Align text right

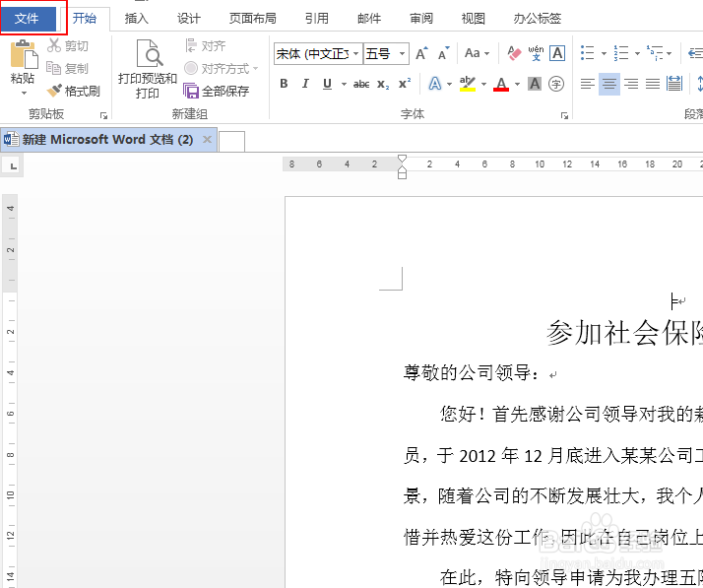[631, 84]
